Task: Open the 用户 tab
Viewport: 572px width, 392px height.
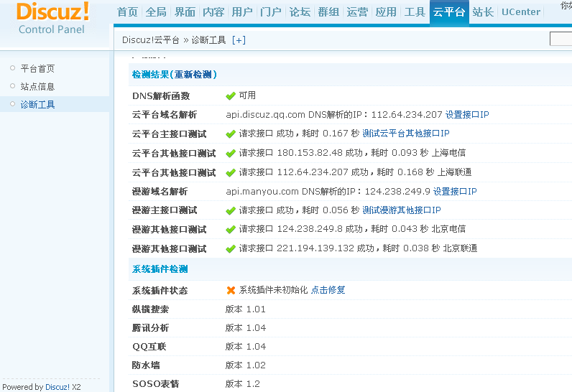Action: point(242,12)
